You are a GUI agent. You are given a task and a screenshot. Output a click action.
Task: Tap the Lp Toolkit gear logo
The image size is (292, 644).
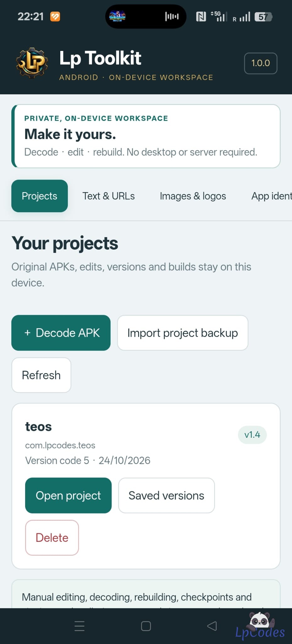coord(32,63)
